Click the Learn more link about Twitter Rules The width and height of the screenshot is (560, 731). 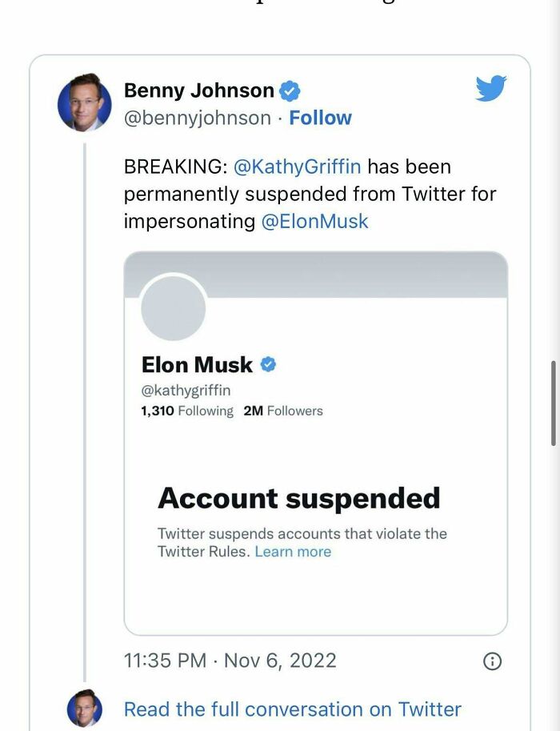point(294,552)
